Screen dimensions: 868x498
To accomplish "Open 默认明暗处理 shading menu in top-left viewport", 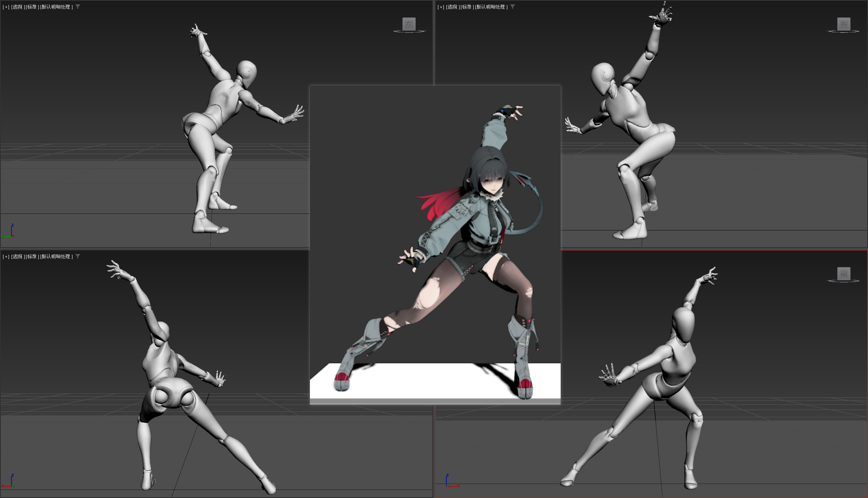I will pos(55,7).
